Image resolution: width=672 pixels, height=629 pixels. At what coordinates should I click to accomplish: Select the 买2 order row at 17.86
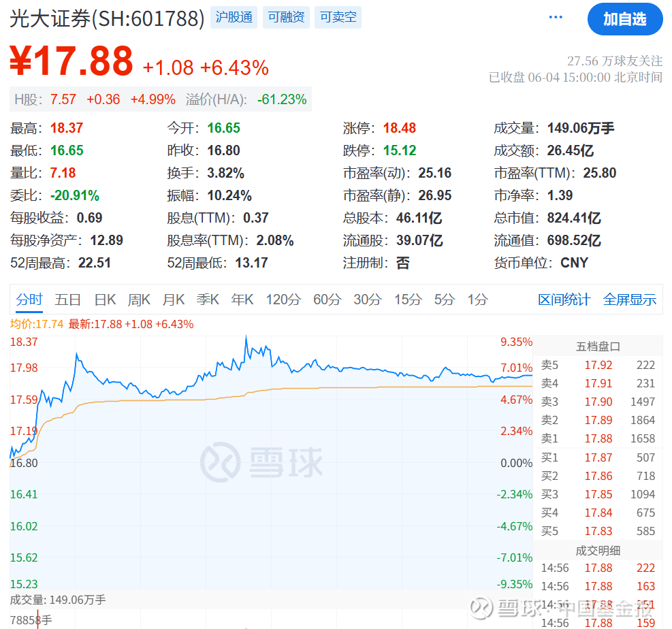click(x=598, y=476)
